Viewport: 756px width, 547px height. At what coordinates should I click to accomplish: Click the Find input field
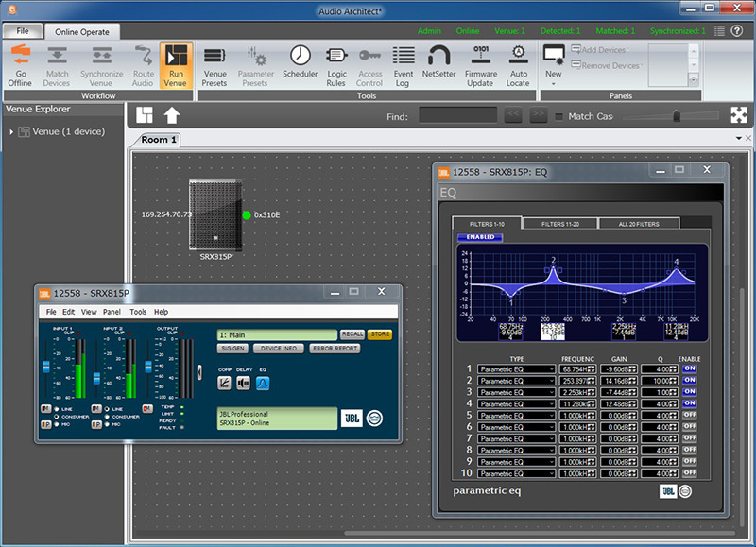(457, 115)
